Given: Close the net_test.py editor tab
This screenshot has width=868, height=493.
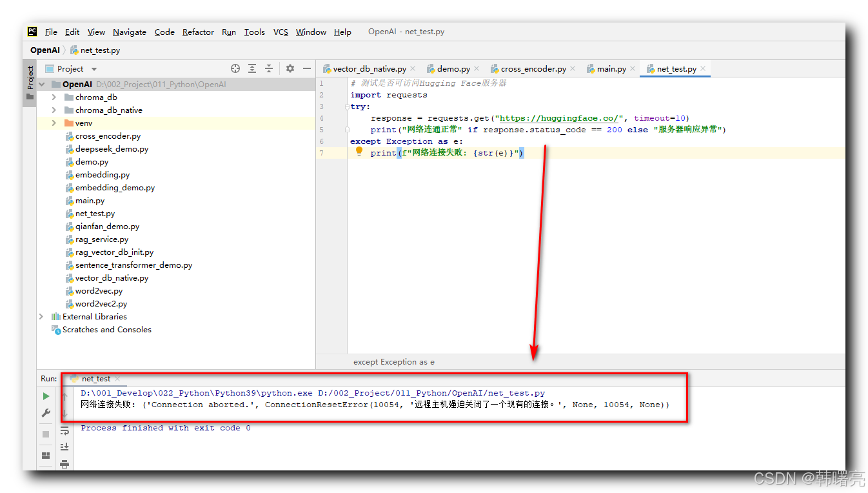Looking at the screenshot, I should click(x=703, y=68).
